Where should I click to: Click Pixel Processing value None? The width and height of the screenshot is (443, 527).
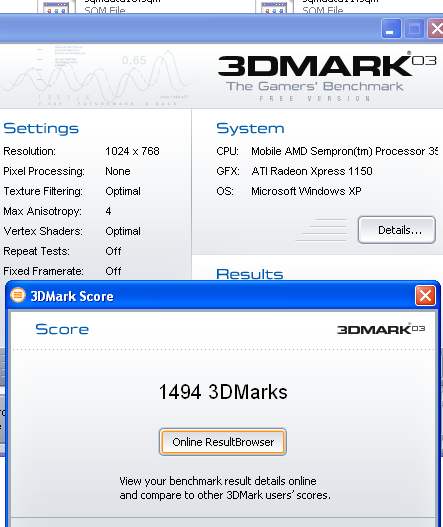click(118, 171)
